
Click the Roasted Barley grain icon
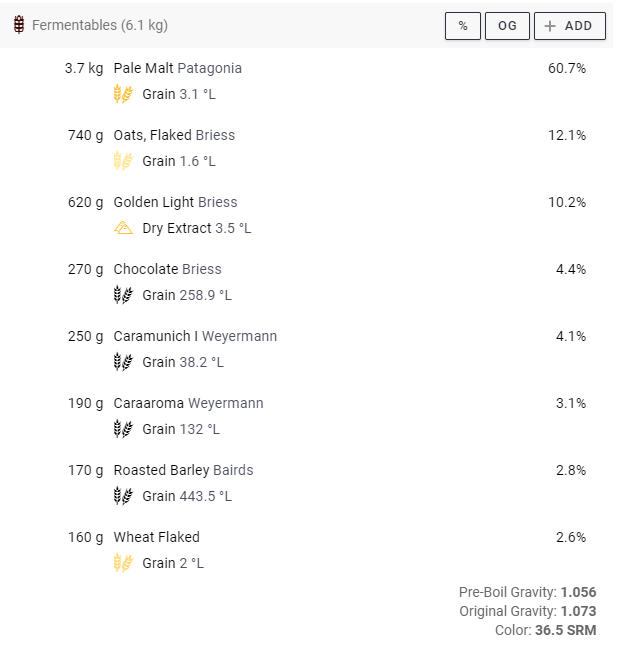(123, 496)
